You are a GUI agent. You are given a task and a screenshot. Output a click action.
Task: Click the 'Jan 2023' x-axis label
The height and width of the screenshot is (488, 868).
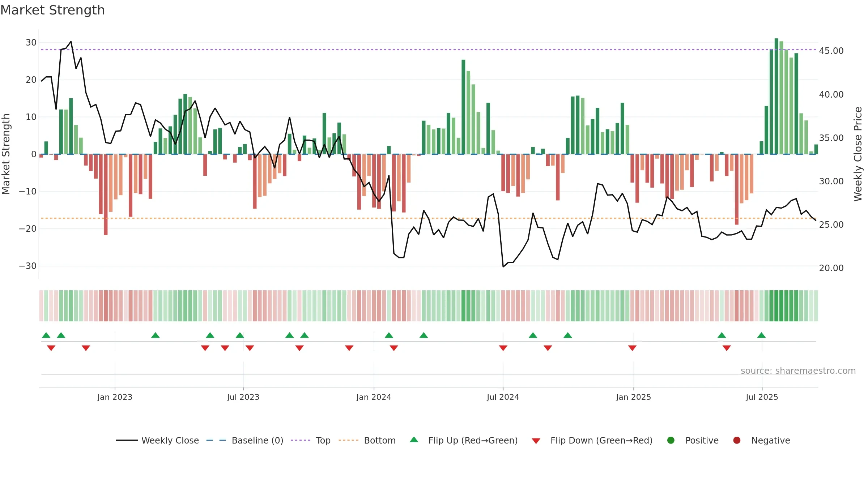click(x=115, y=397)
